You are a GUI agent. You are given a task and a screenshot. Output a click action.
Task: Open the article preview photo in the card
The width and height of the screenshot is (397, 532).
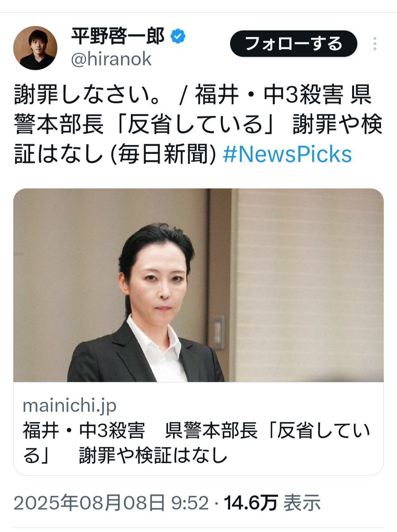point(198,285)
